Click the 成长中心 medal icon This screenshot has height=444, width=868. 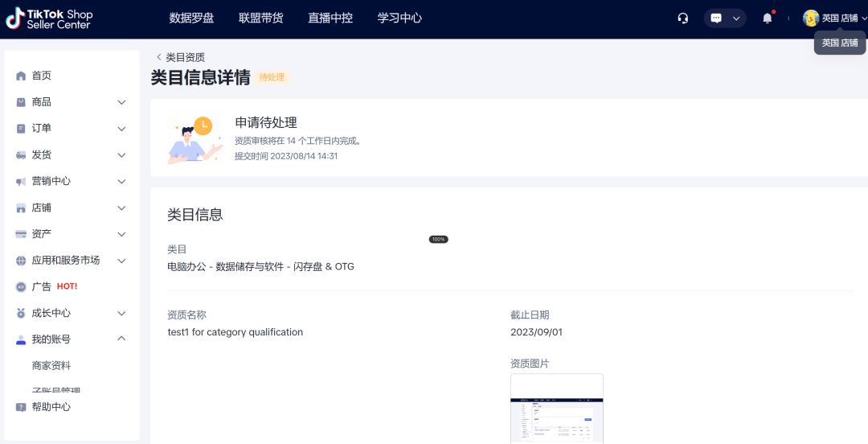point(21,313)
